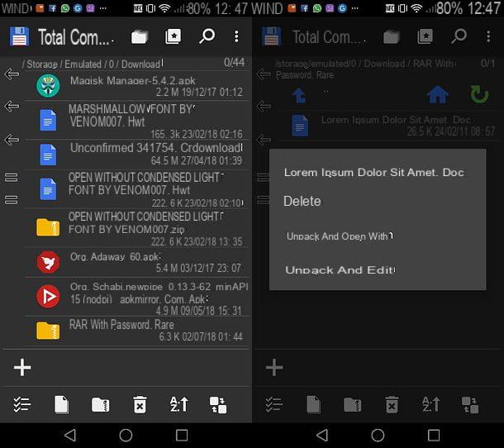The width and height of the screenshot is (504, 448).
Task: Choose Unpack And Open With option
Action: click(340, 236)
